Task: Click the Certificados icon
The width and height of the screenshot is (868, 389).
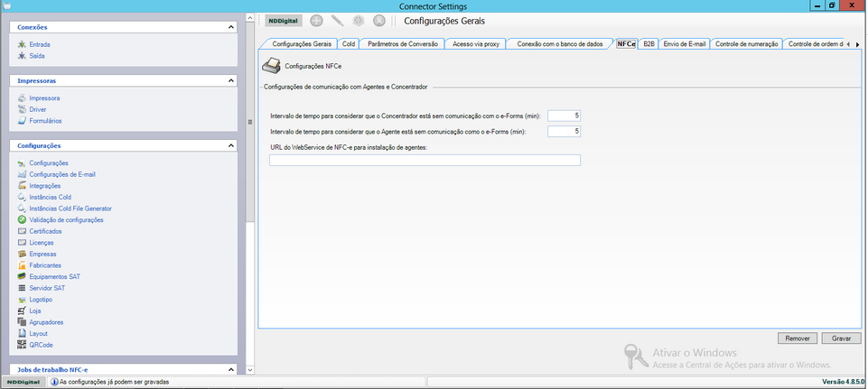Action: tap(22, 231)
